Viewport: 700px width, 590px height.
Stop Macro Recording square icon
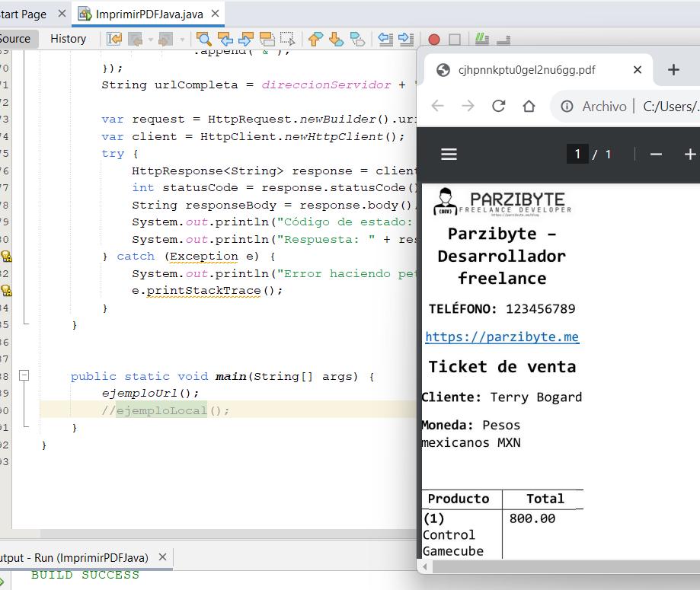[x=455, y=40]
